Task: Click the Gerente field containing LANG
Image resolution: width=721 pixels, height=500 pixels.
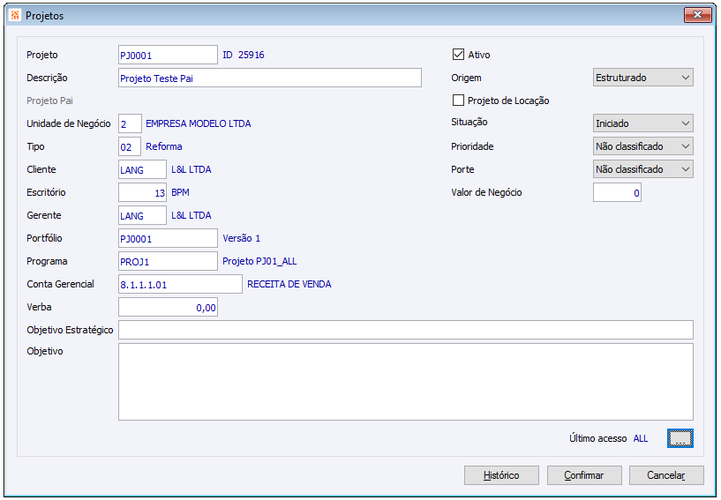Action: 142,215
